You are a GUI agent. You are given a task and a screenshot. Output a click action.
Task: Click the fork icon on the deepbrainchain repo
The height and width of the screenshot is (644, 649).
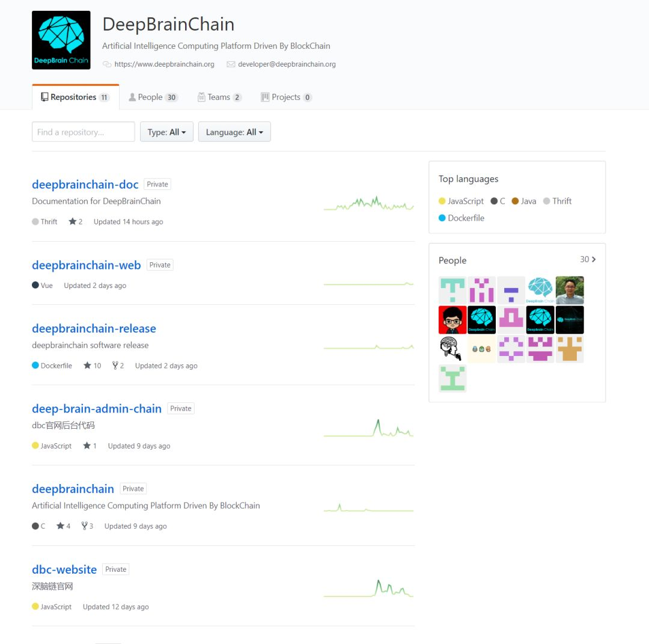click(x=85, y=526)
